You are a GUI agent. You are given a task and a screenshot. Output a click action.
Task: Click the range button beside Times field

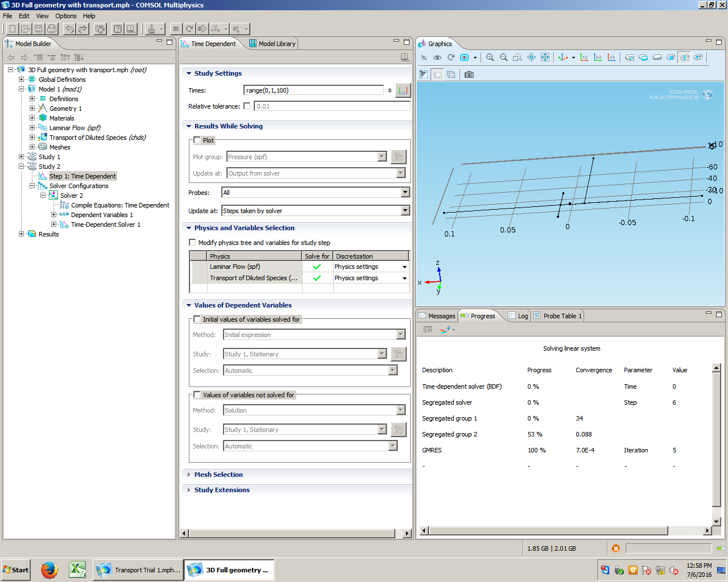point(403,90)
